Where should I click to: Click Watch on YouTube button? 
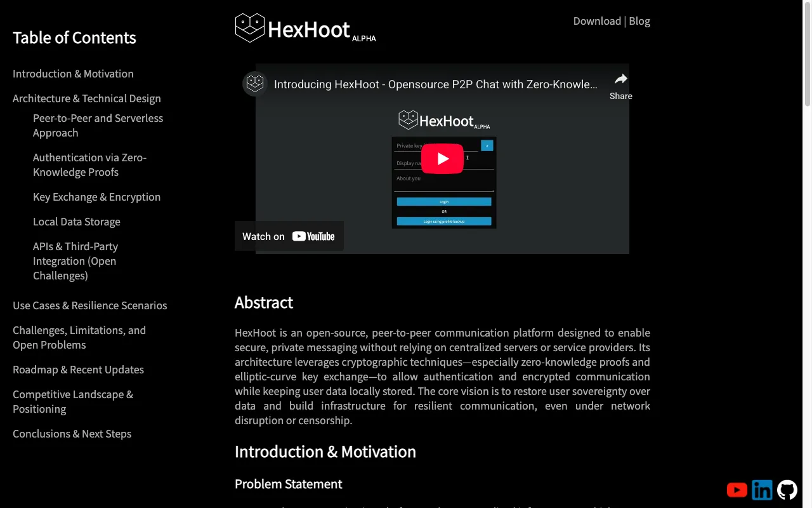point(289,236)
